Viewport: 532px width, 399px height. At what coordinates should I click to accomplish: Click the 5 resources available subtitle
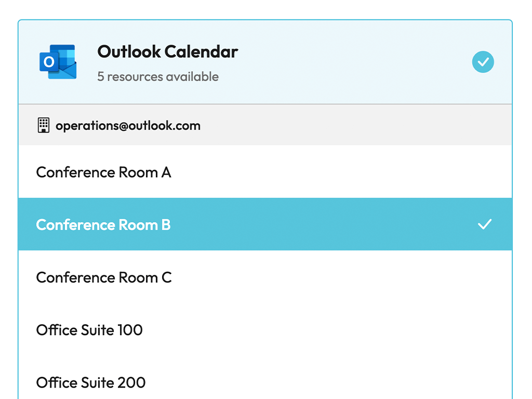click(158, 77)
